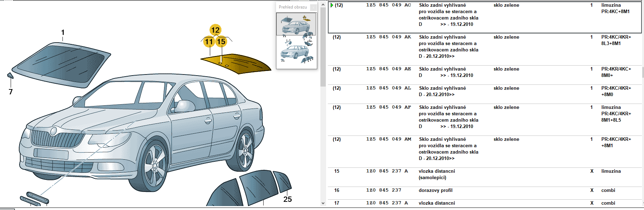Click the scroll down arrow of the diagram pane
Screen dimensions: 644x210
[x=323, y=203]
